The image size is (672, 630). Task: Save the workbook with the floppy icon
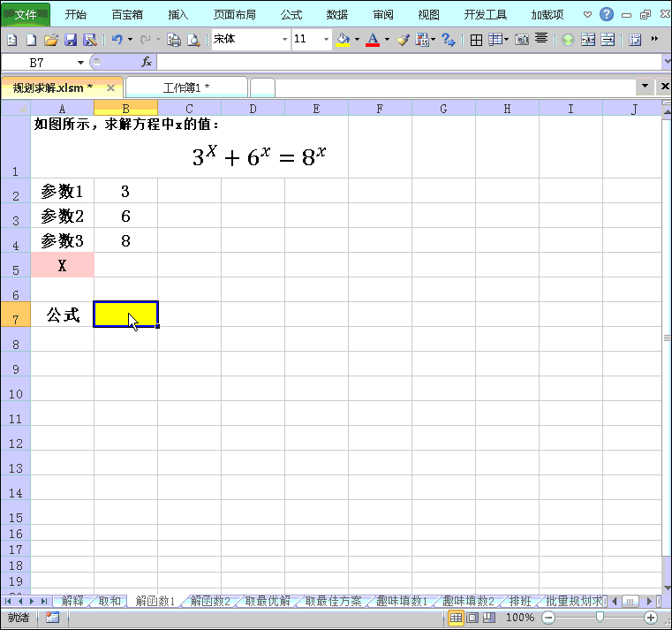point(71,40)
